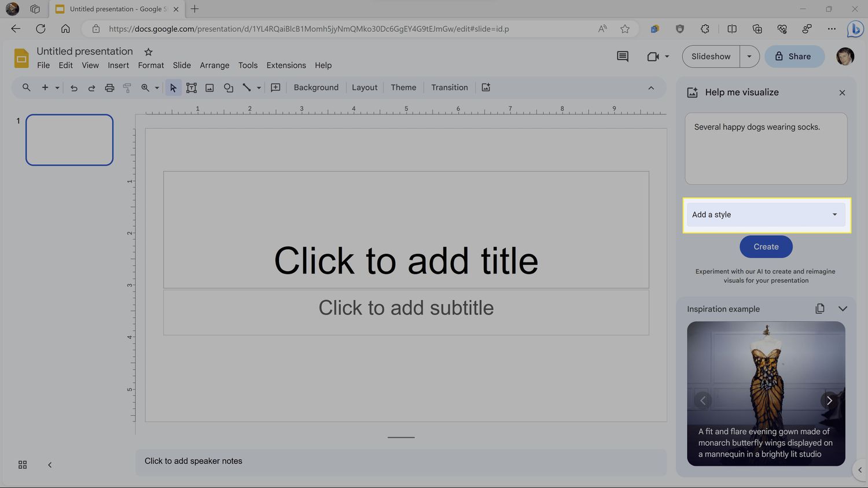Screen dimensions: 868x488
Task: Click the Undo icon in toolbar
Action: click(74, 88)
